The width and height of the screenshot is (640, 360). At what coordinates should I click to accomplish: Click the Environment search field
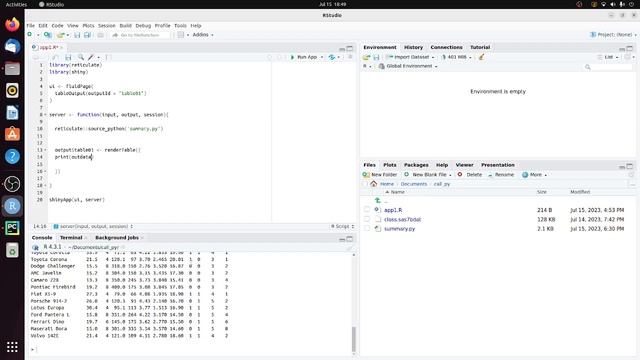tap(608, 67)
